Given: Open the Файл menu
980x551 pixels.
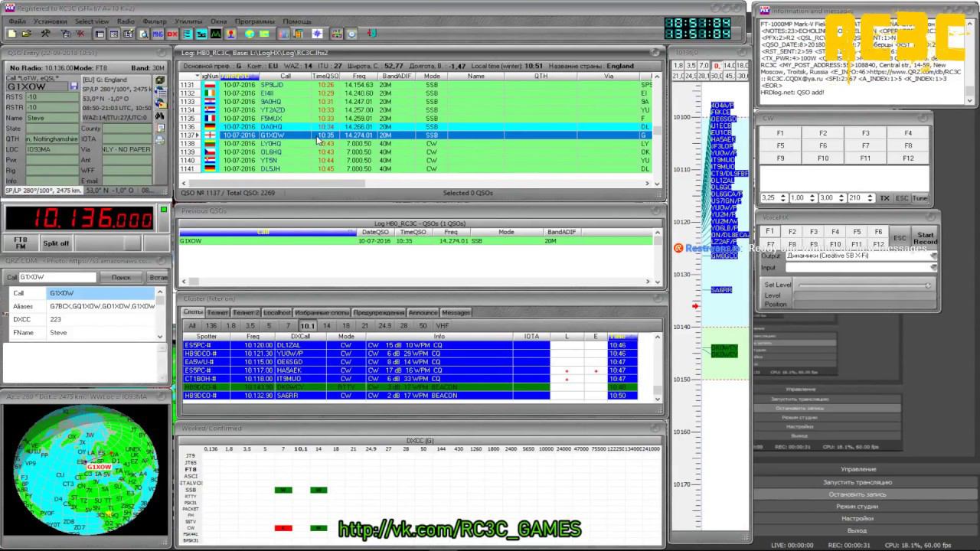Looking at the screenshot, I should tap(17, 21).
